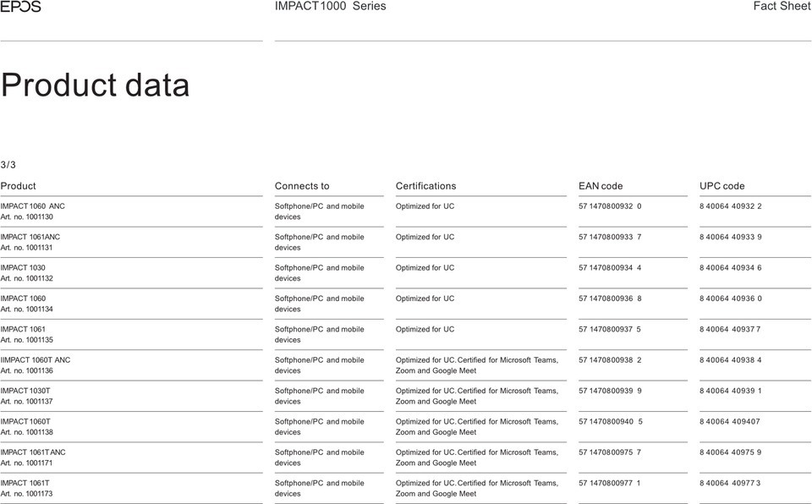The image size is (812, 504).
Task: Select the IMPACT 1060 ANC product row
Action: [x=405, y=211]
